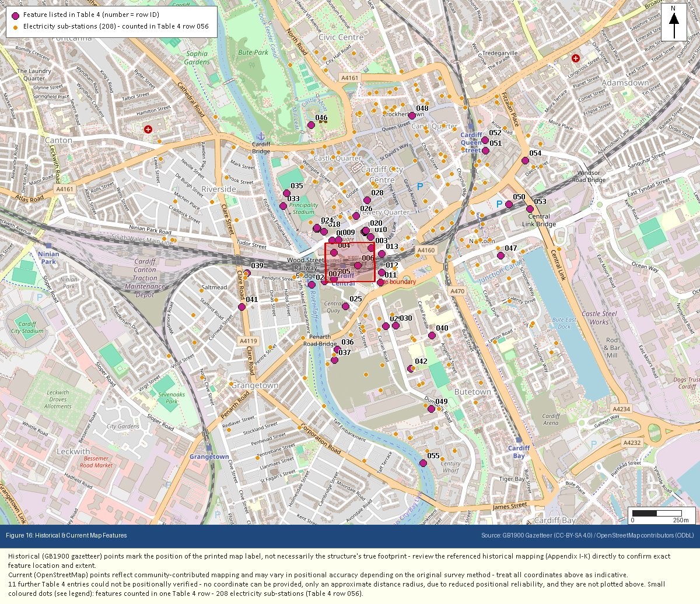
Task: Click the anchor icon above Cardiff Bridge
Action: pos(261,136)
